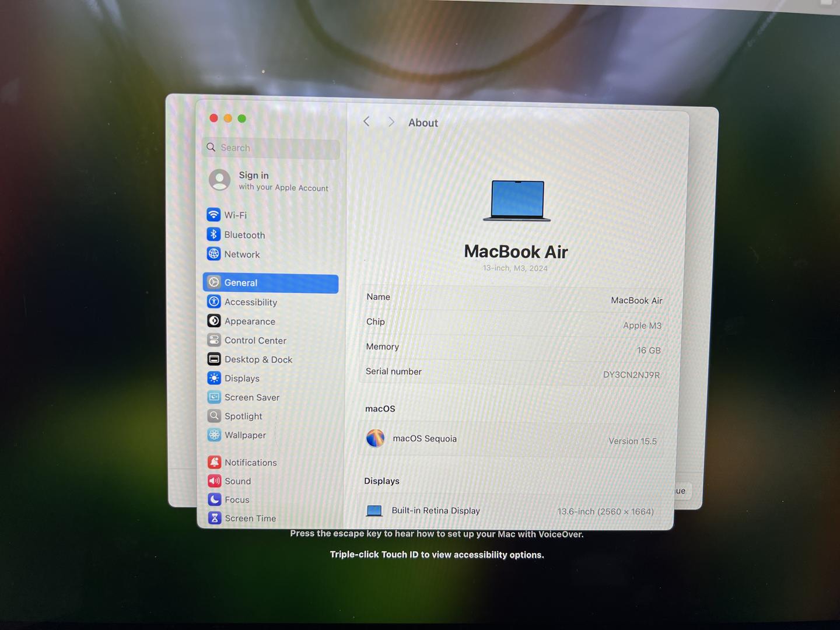Click the Wallpaper flower icon

[x=214, y=435]
